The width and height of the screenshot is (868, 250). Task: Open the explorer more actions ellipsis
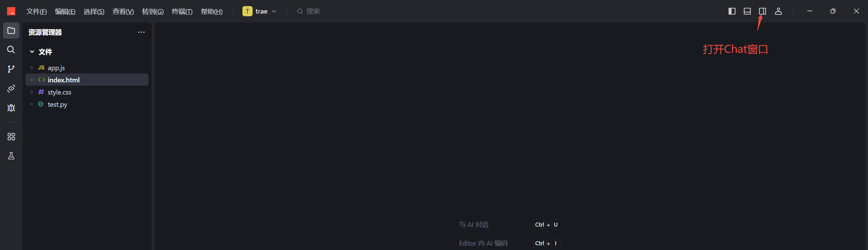coord(141,32)
